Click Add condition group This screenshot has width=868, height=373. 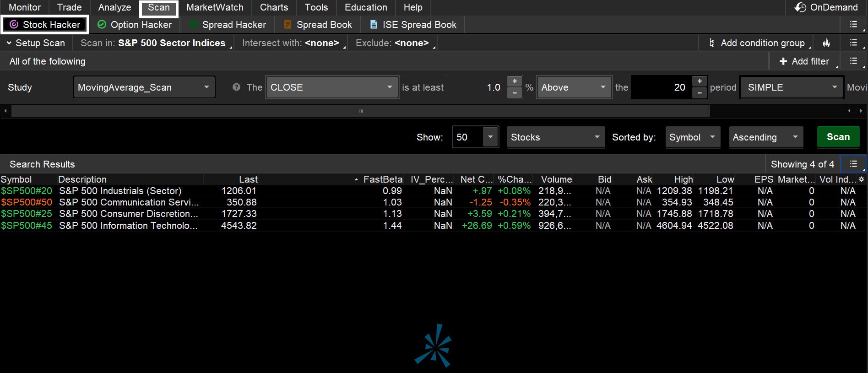click(757, 43)
